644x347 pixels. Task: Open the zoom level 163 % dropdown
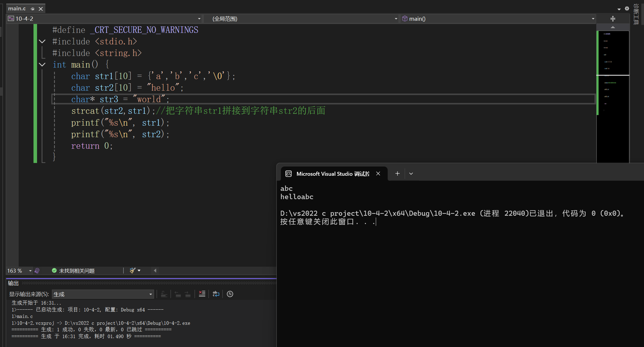[30, 271]
